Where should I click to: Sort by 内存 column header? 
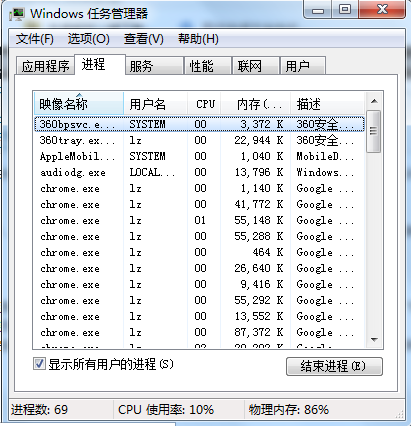coord(256,104)
